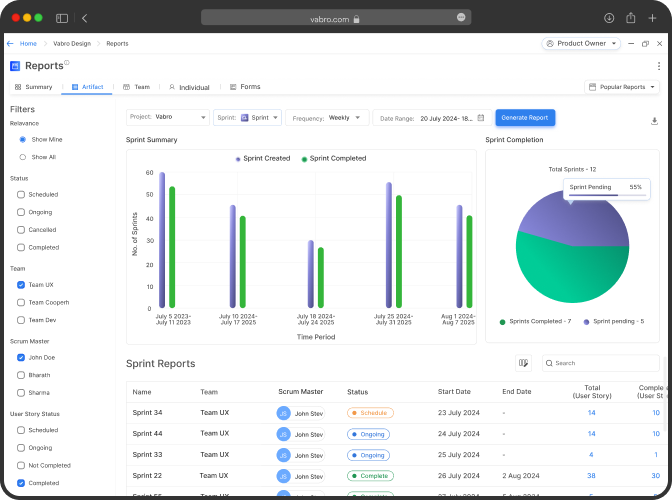Screen dimensions: 672x500
Task: Click the Generate Report button
Action: 525,118
